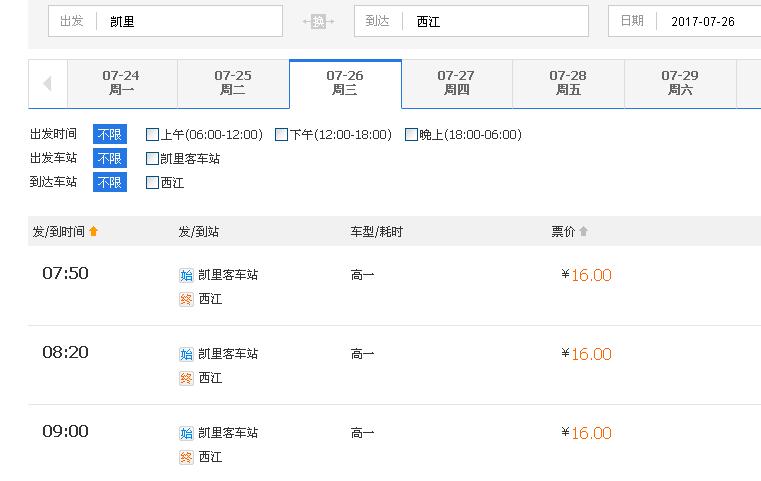761x481 pixels.
Task: Sort by departure time arrow icon
Action: click(94, 232)
